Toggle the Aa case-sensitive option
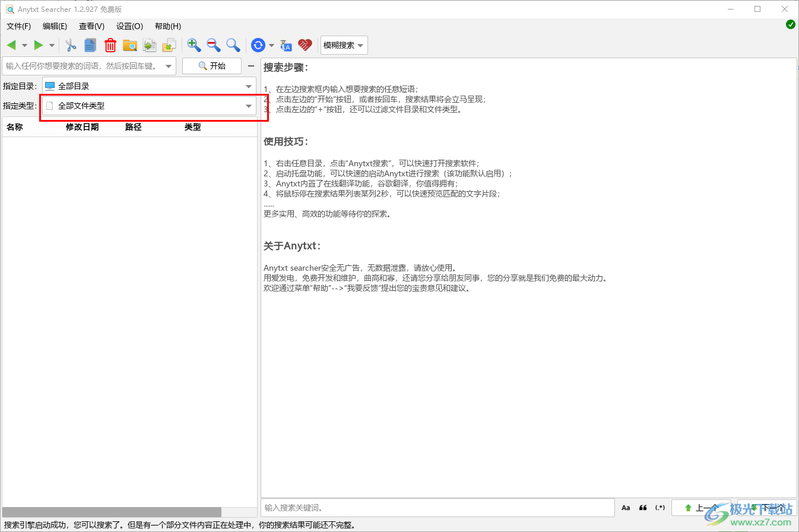The image size is (799, 532). [626, 508]
